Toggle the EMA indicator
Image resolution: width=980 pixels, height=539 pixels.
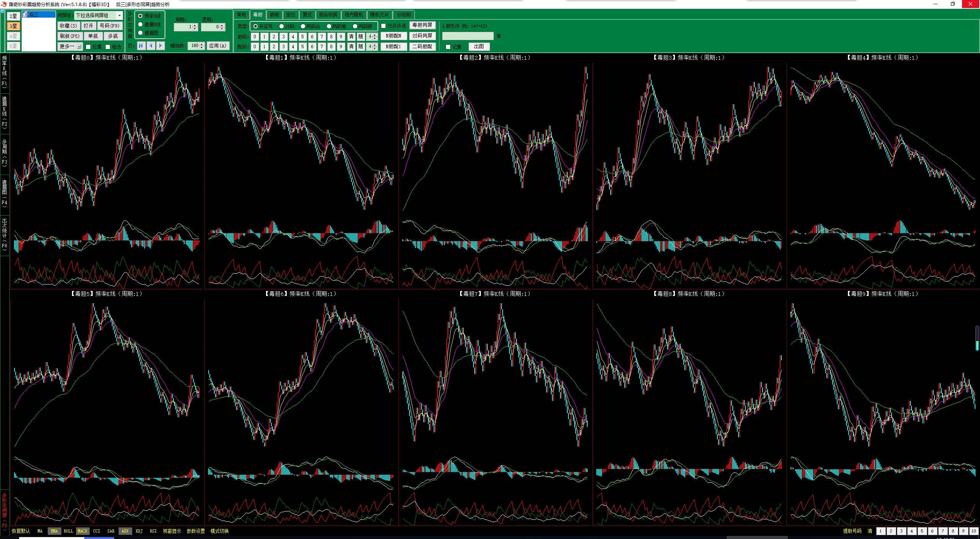pos(54,531)
